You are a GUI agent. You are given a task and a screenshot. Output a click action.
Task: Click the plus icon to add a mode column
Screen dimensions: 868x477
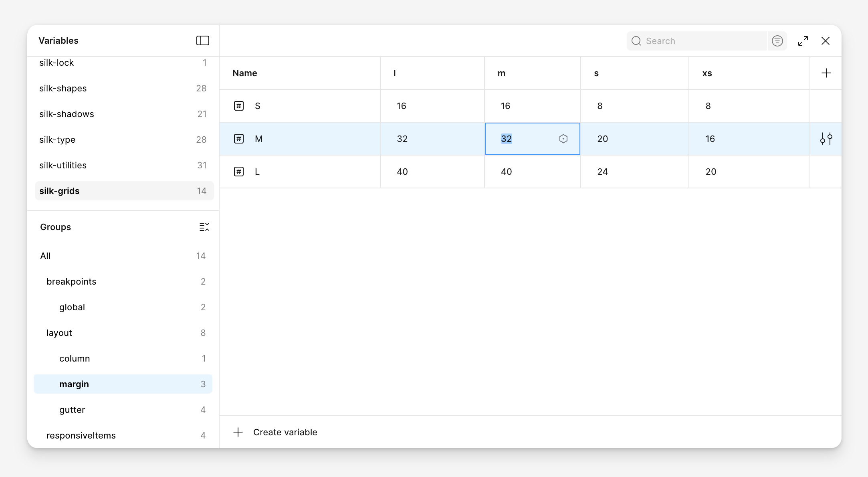826,73
